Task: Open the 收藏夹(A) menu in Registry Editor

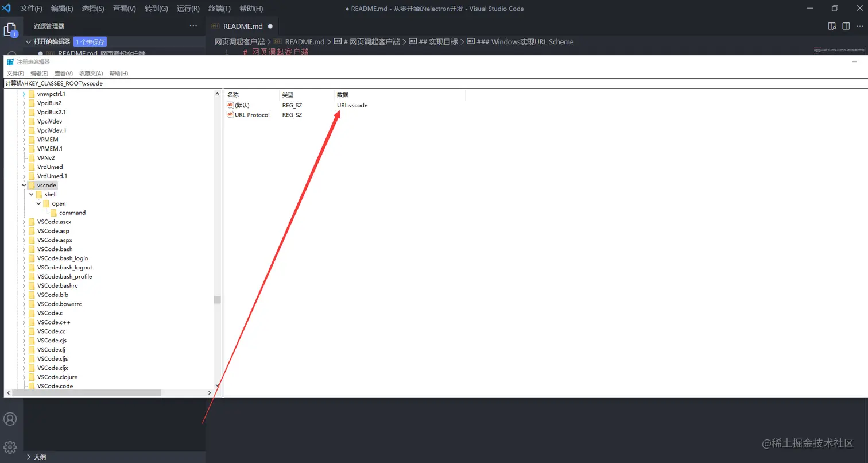Action: coord(91,74)
